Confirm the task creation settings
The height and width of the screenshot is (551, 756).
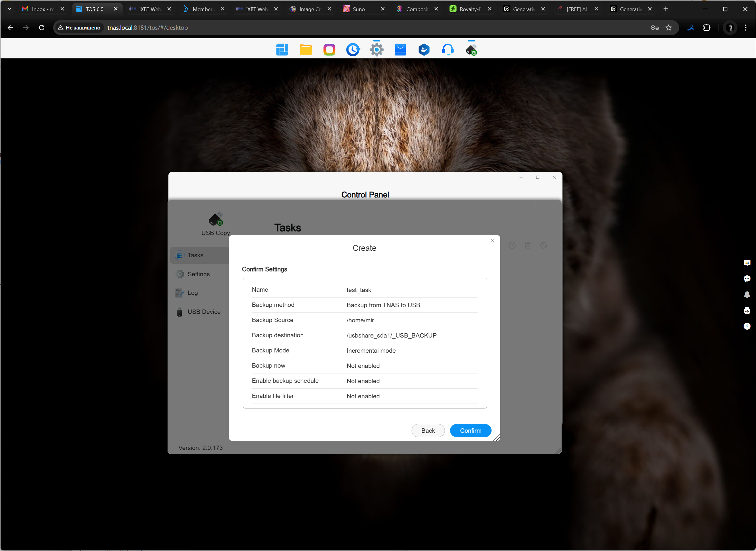[x=470, y=431]
